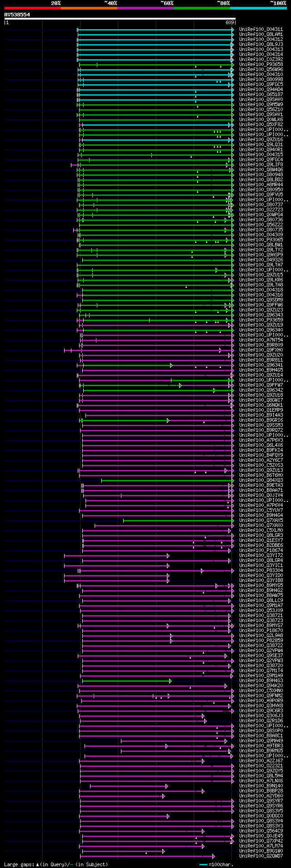Select the query name AV538554
The image size is (291, 868).
pos(17,15)
